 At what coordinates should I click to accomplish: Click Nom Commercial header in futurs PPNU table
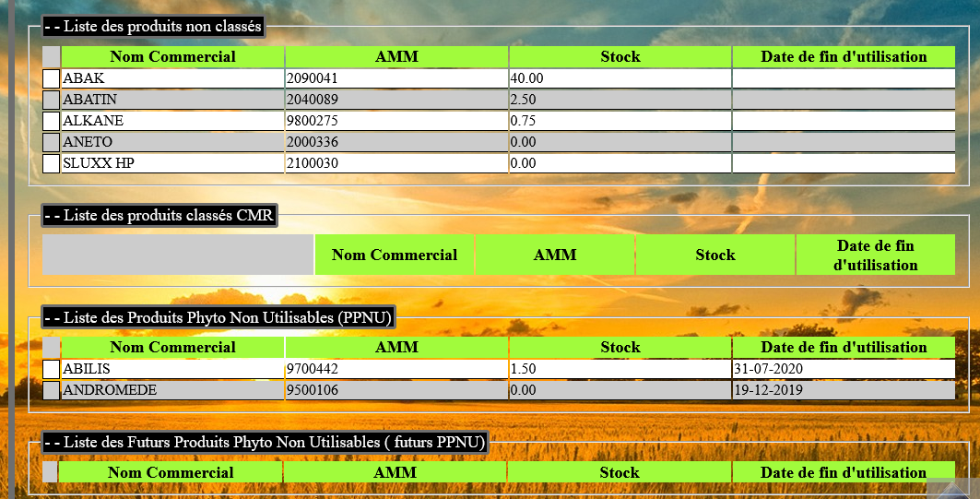[171, 473]
